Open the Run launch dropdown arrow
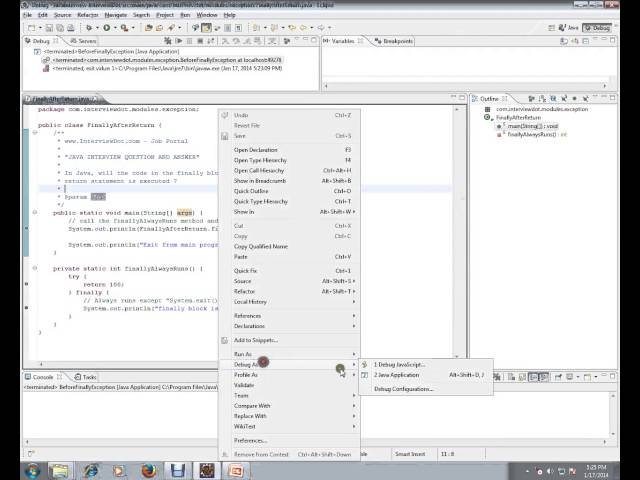 pyautogui.click(x=115, y=28)
